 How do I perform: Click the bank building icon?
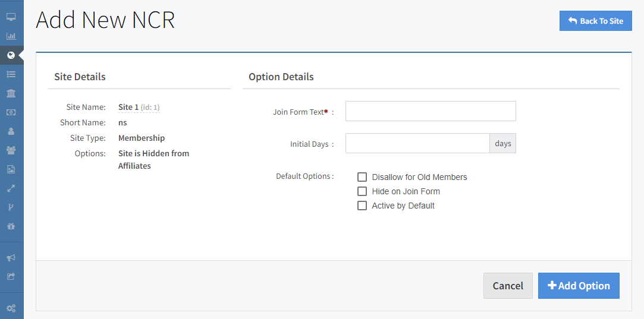pyautogui.click(x=11, y=93)
